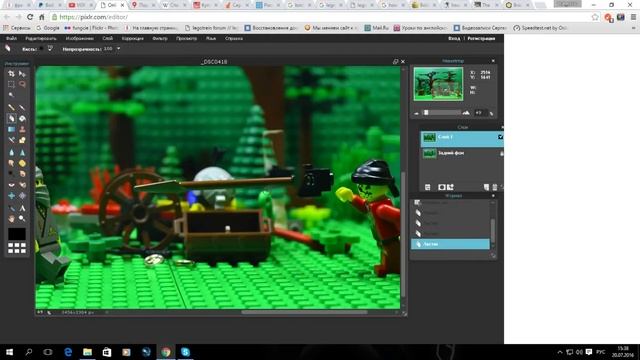Select the Colorpicker eyedropper tool
Screen dimensions: 640x360
click(x=11, y=208)
